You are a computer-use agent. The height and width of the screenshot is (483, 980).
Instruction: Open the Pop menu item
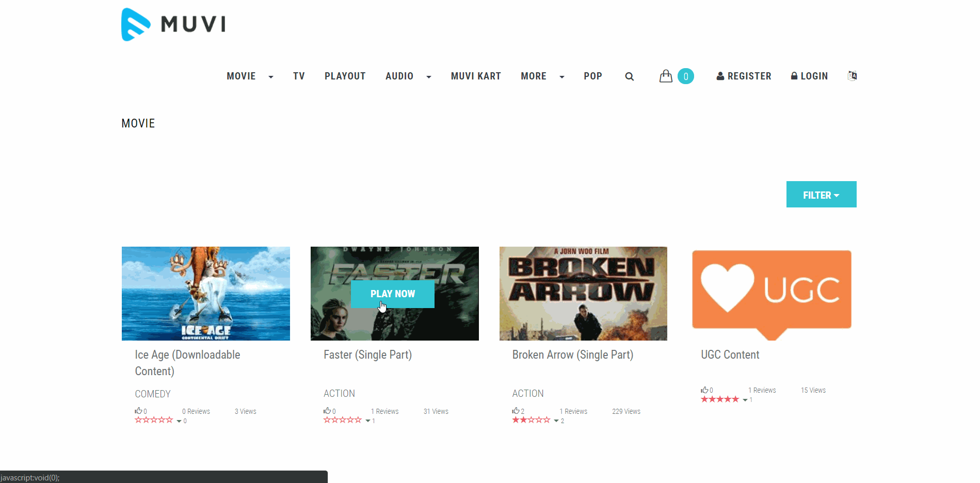pos(593,76)
